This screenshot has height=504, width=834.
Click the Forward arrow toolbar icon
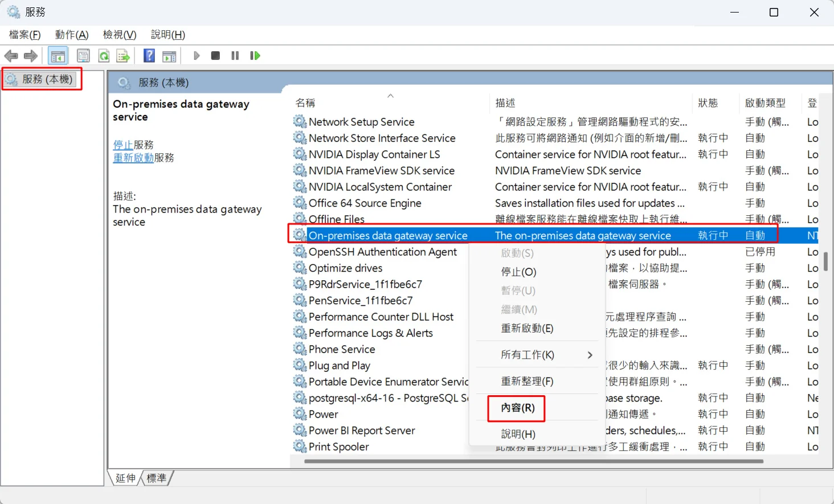(31, 56)
